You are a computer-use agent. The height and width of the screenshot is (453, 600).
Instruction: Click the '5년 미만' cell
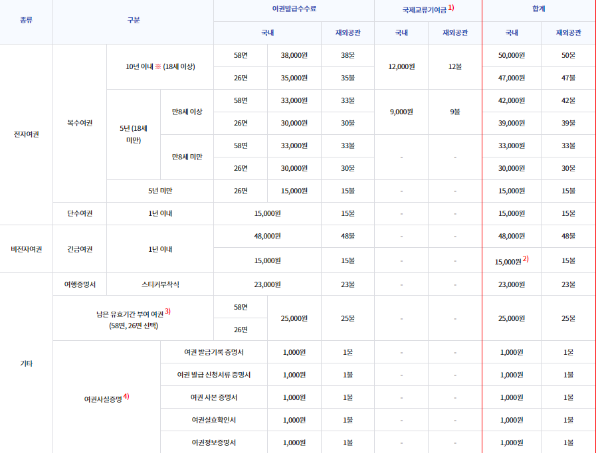[160, 191]
